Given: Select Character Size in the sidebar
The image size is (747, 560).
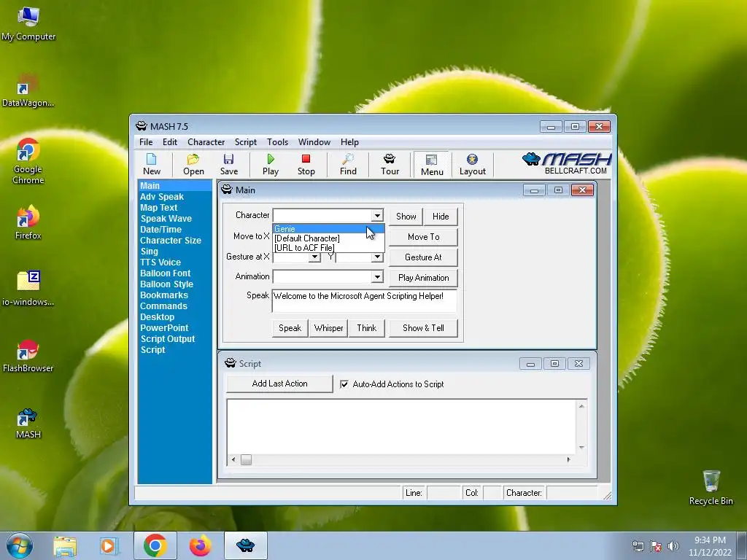Looking at the screenshot, I should (171, 241).
